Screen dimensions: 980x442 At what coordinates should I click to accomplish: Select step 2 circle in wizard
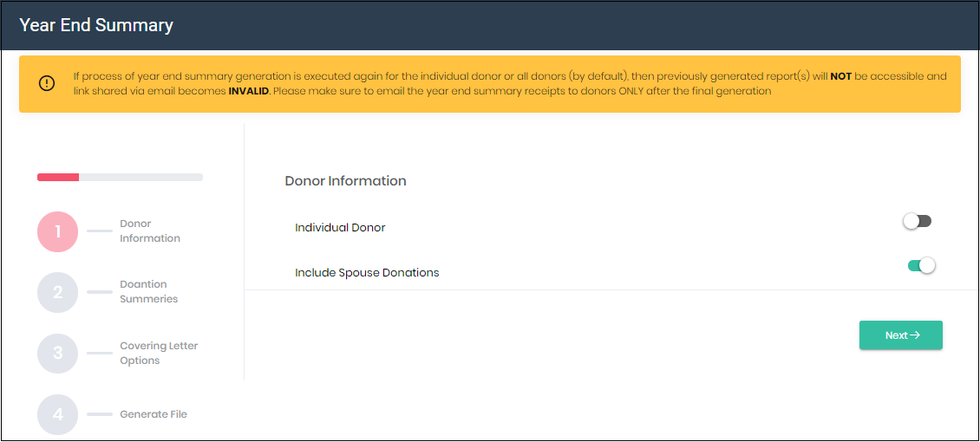click(57, 292)
